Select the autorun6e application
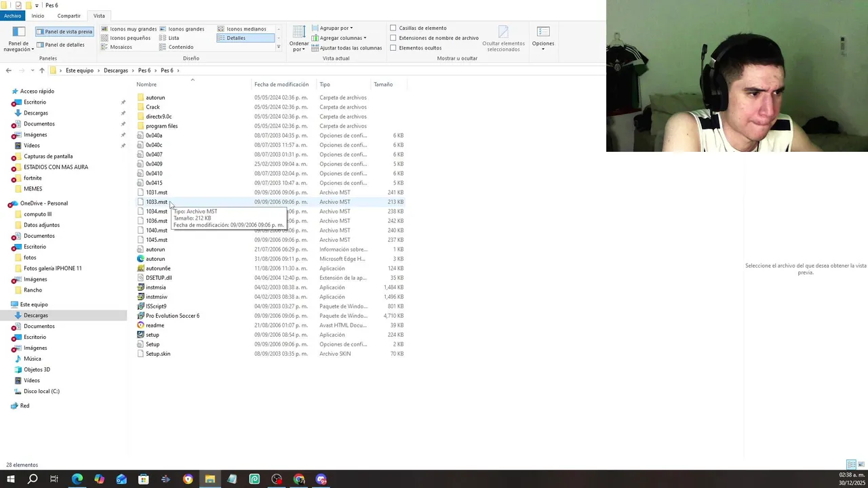The image size is (868, 488). [158, 268]
